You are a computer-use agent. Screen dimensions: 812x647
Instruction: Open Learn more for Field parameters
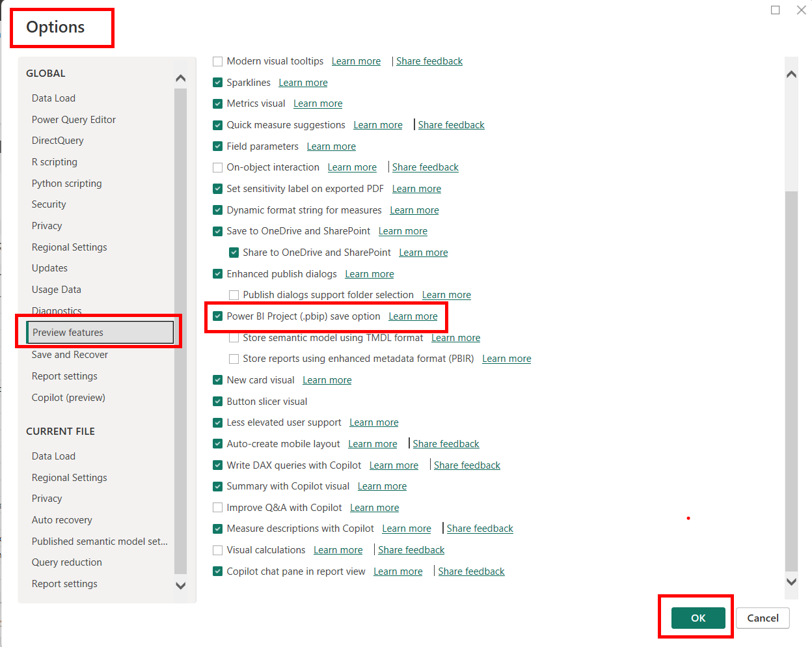pyautogui.click(x=331, y=146)
